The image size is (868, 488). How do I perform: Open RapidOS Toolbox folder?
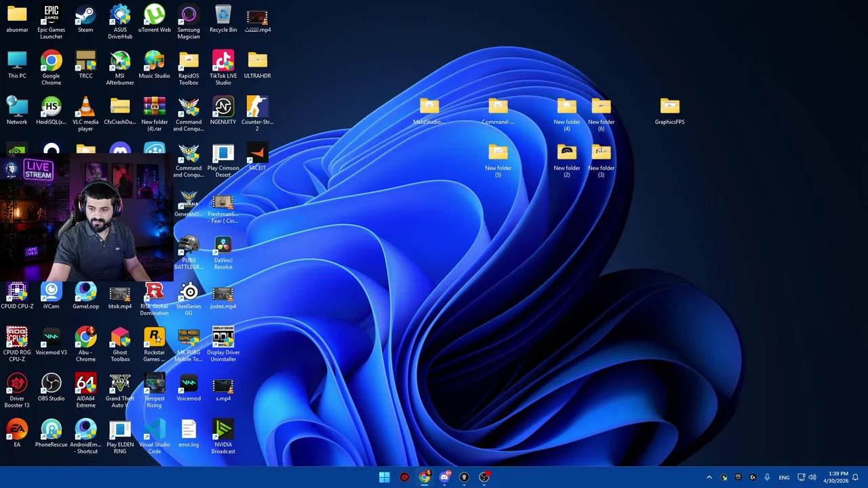(x=189, y=68)
